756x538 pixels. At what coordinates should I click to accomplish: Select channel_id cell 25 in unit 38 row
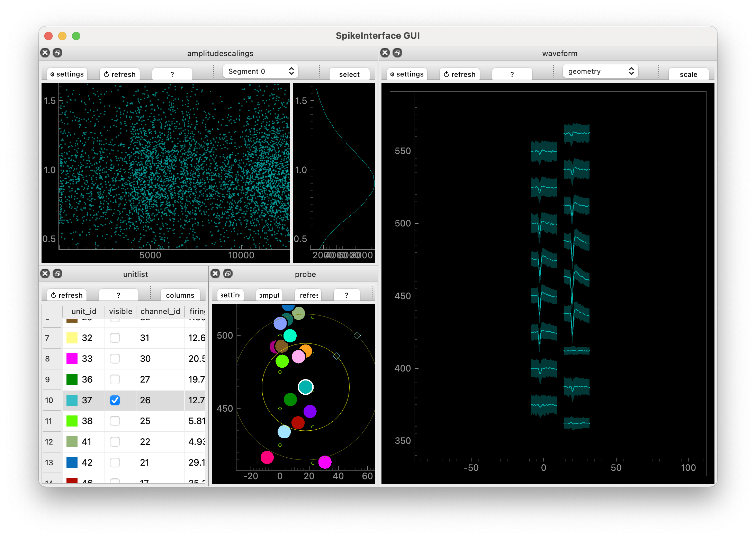point(160,421)
